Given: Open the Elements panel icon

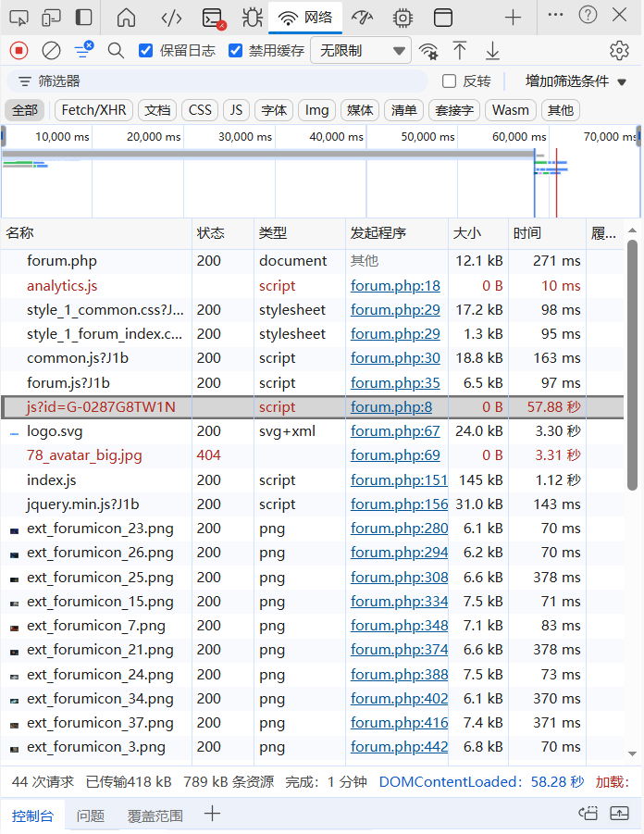Looking at the screenshot, I should [171, 18].
